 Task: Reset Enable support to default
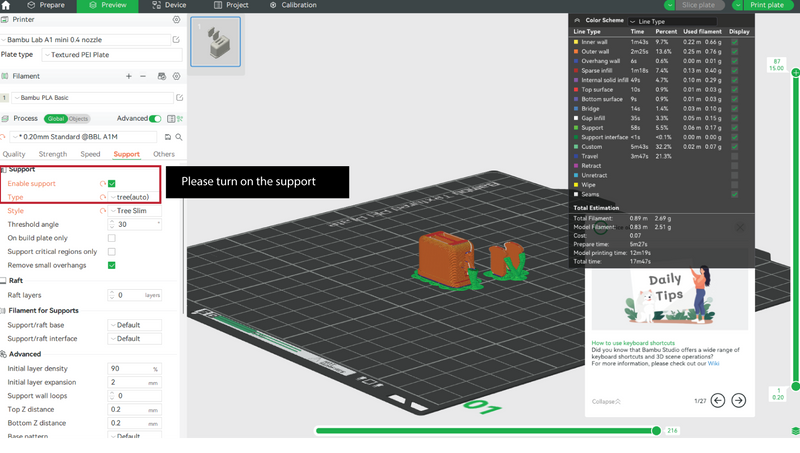103,184
